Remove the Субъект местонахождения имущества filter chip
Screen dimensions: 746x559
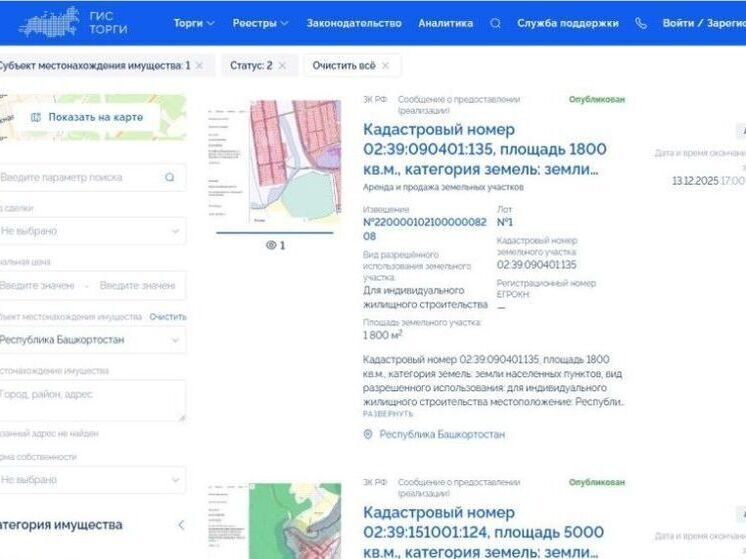199,66
